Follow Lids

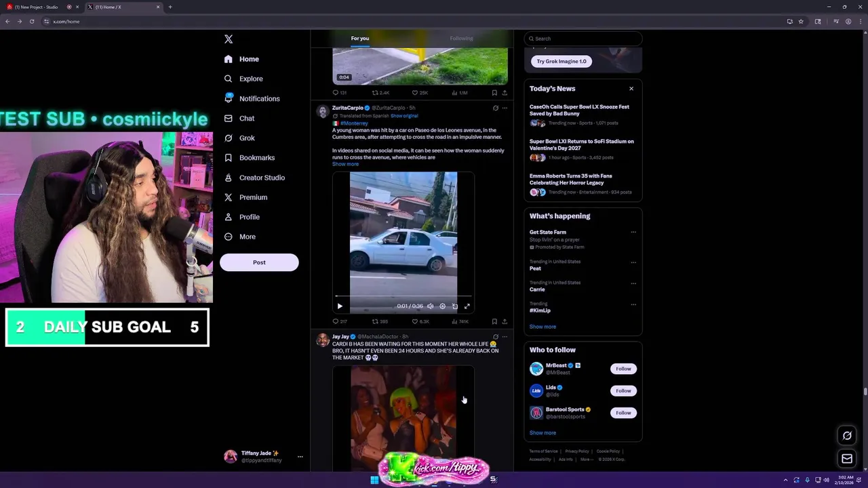(x=623, y=390)
